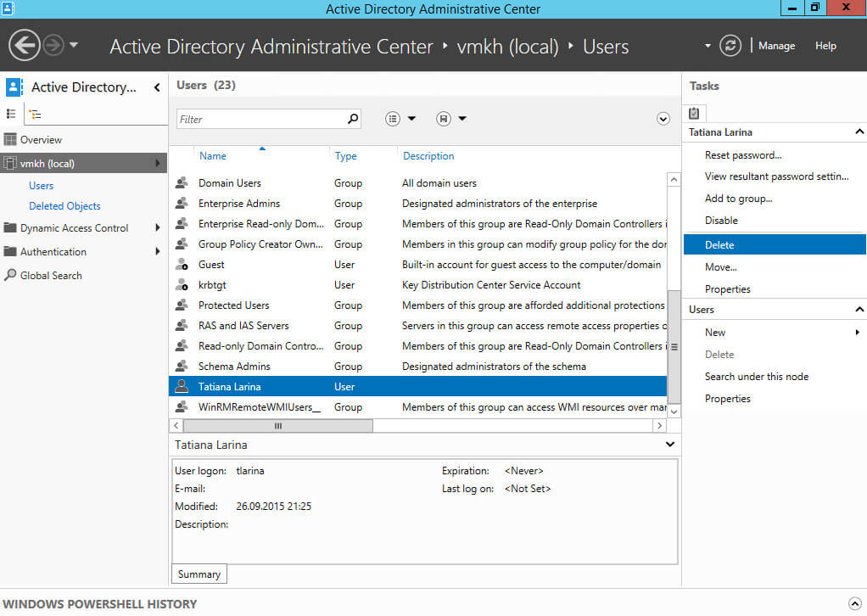
Task: Sort list by Type column
Action: (x=345, y=156)
